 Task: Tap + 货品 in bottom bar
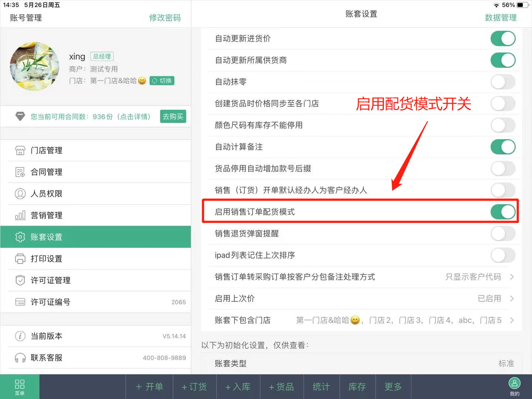tap(282, 387)
